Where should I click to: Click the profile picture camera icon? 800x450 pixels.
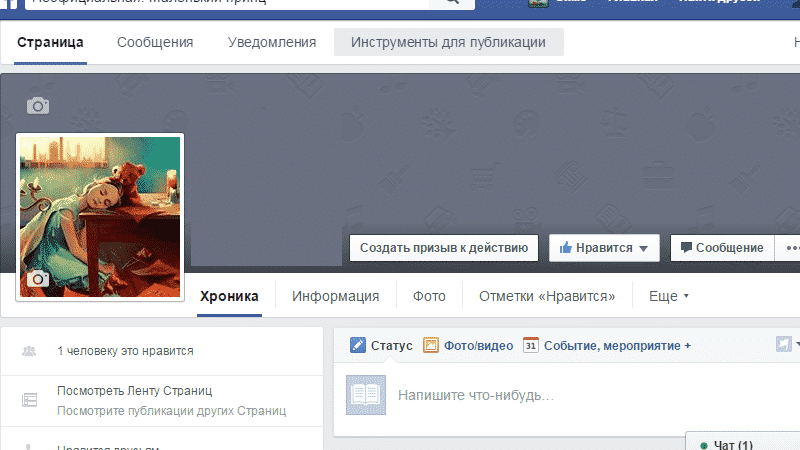[38, 279]
